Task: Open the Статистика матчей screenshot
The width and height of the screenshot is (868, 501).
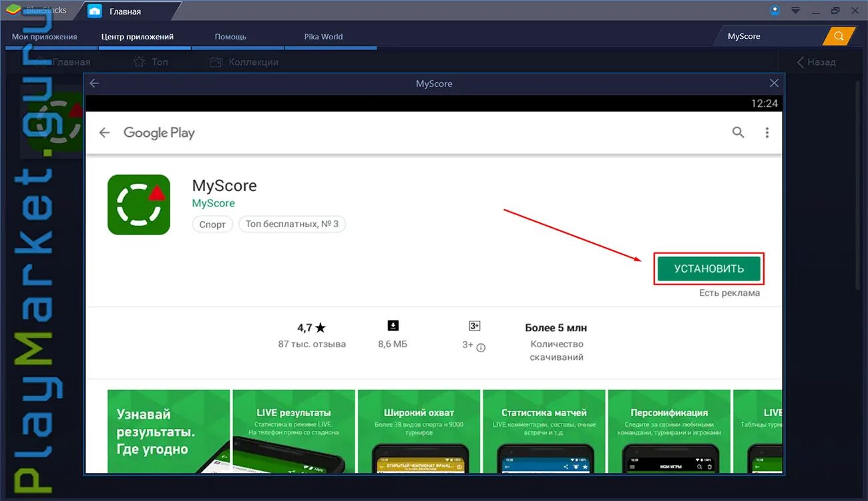Action: coord(544,431)
